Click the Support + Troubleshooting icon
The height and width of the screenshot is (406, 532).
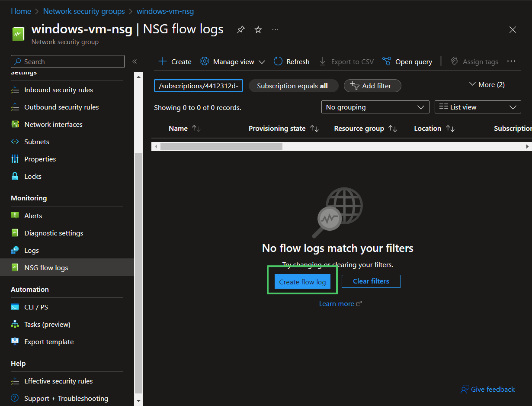[x=15, y=398]
